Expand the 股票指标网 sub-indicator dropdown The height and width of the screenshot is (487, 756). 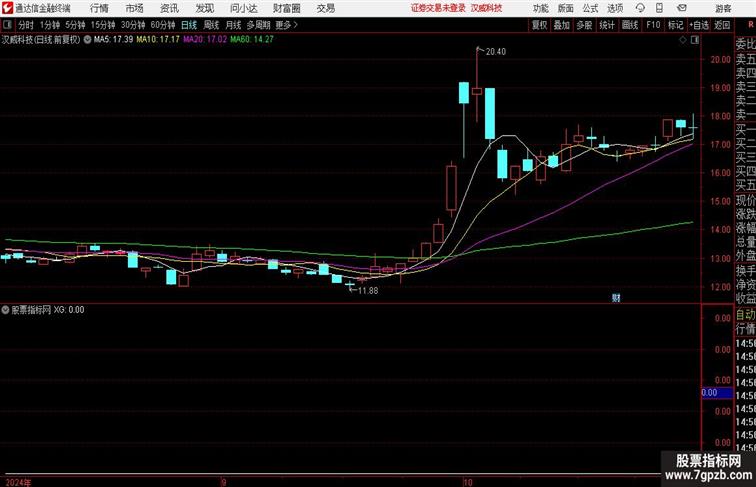click(x=5, y=310)
